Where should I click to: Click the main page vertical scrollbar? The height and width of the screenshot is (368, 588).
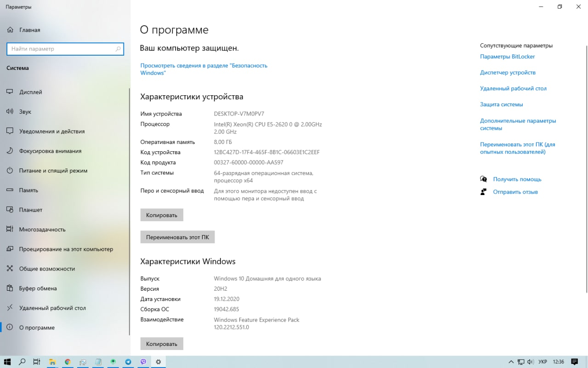pos(586,168)
